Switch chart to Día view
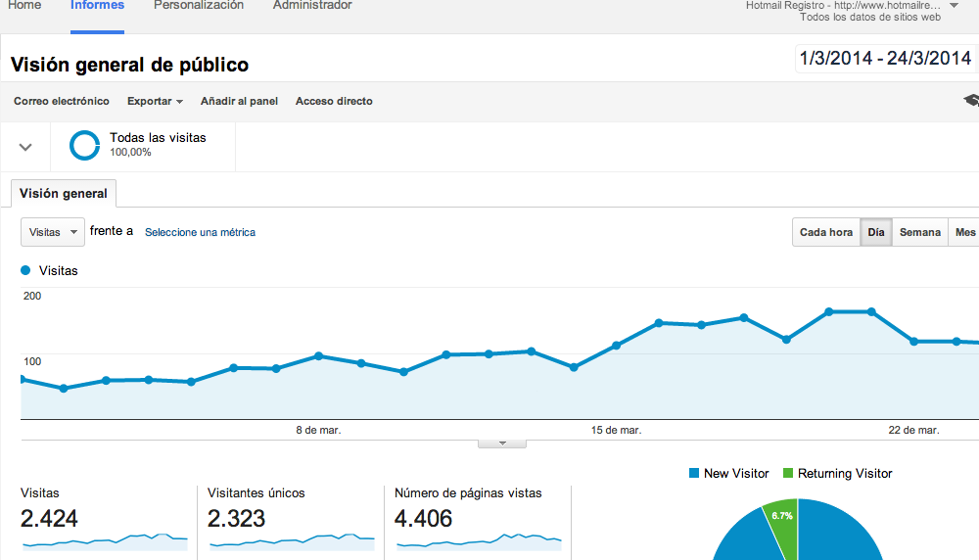979x560 pixels. [876, 232]
